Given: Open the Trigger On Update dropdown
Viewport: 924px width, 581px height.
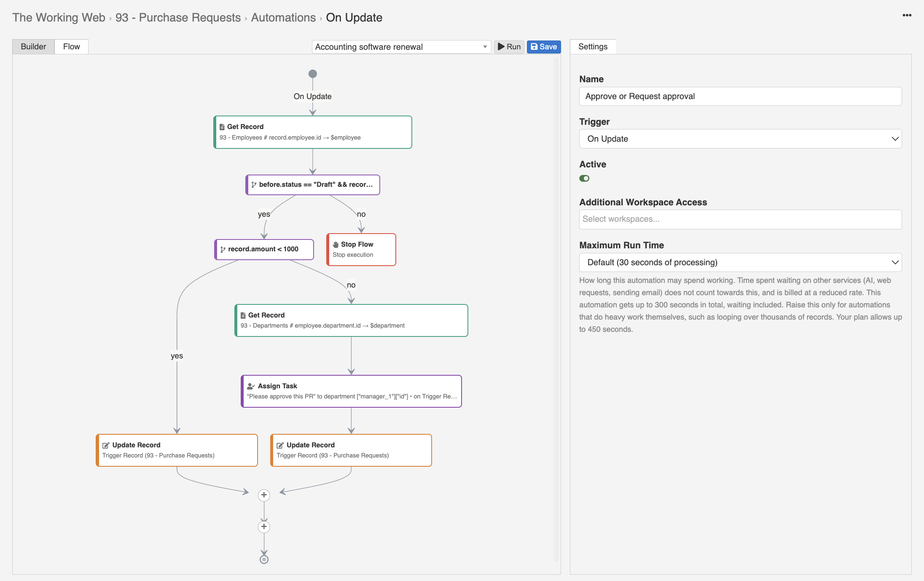Looking at the screenshot, I should pyautogui.click(x=740, y=139).
